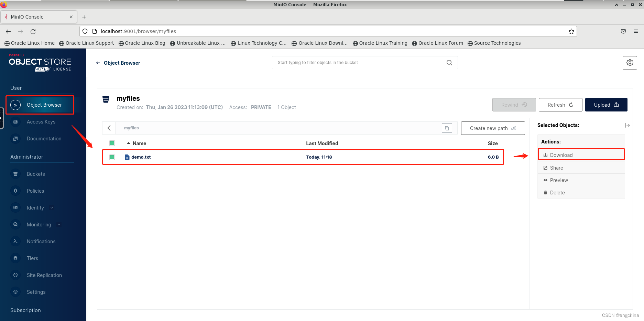The height and width of the screenshot is (321, 644).
Task: Open the Oracle Linux Forum bookmark
Action: click(437, 43)
